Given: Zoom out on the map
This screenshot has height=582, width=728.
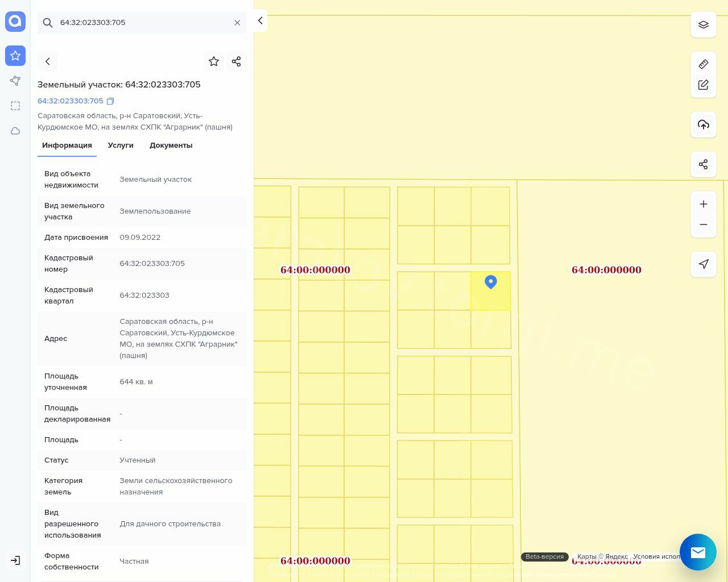Looking at the screenshot, I should point(703,225).
